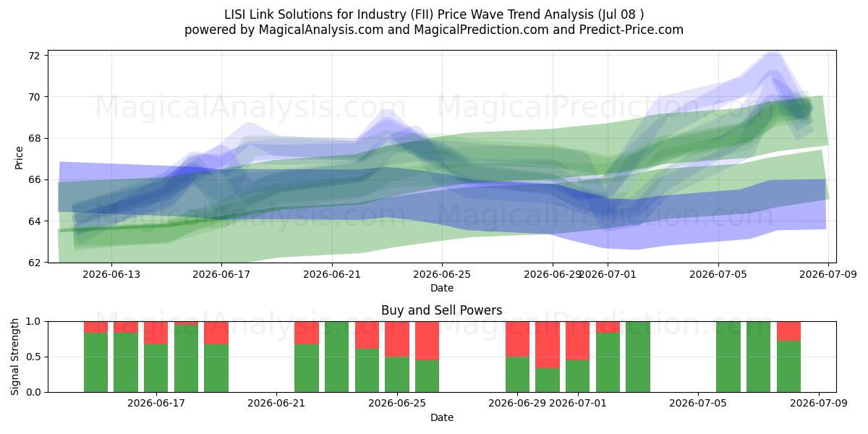Click 2026-06-21 tick in Buy and Sell chart

tap(276, 404)
